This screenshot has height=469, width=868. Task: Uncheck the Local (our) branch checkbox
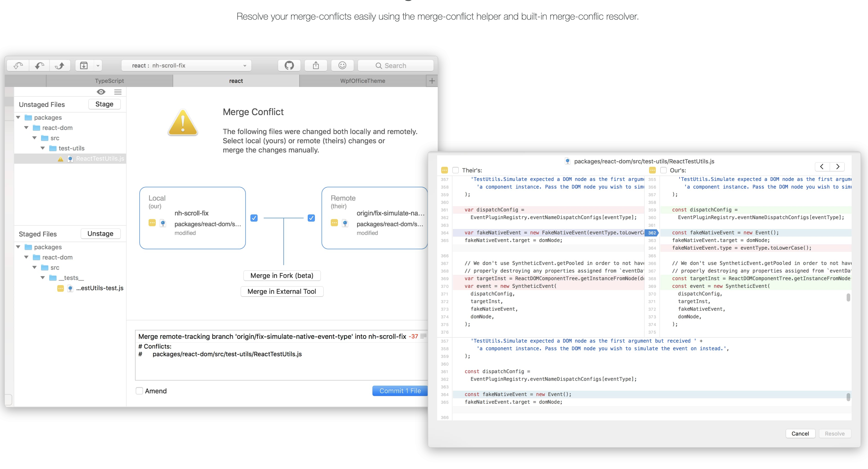coord(254,218)
